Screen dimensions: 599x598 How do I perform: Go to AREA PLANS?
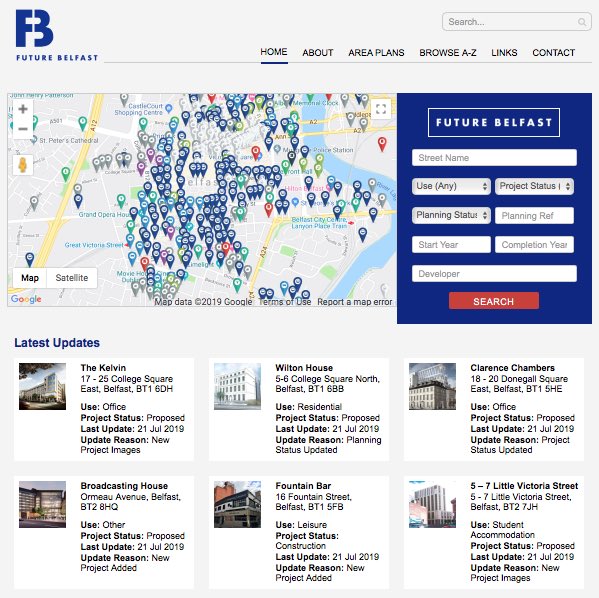pos(376,53)
